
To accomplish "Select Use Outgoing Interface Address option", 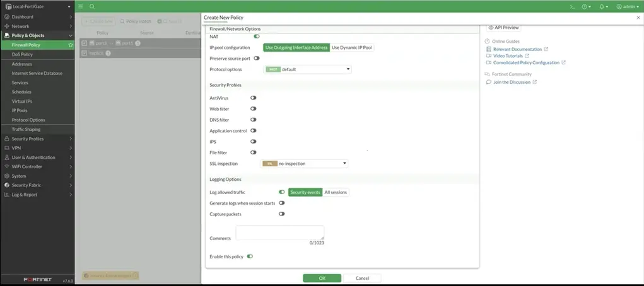I will coord(296,48).
